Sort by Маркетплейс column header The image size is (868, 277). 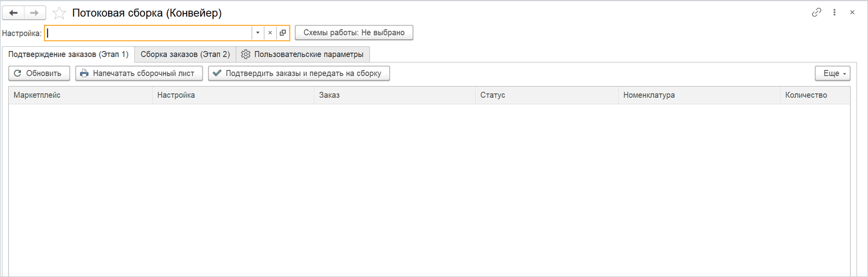click(80, 95)
